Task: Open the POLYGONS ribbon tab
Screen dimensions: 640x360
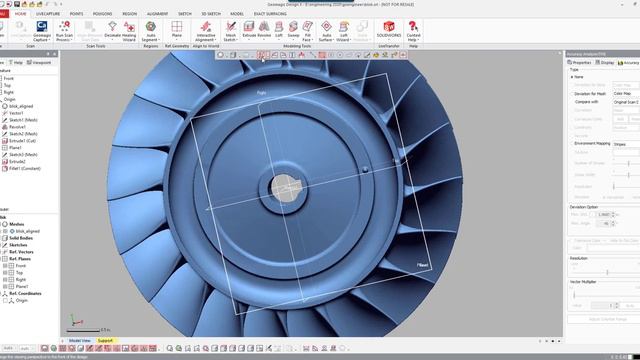Action: [102, 14]
